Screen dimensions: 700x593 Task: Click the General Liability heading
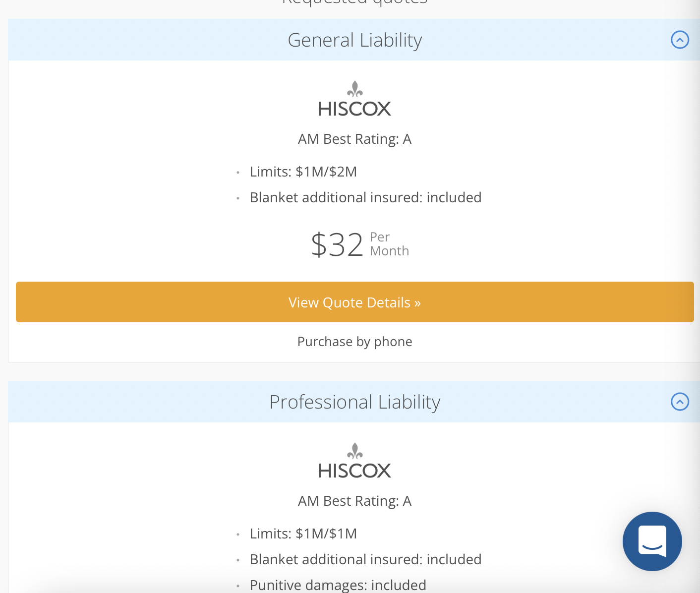pos(355,40)
